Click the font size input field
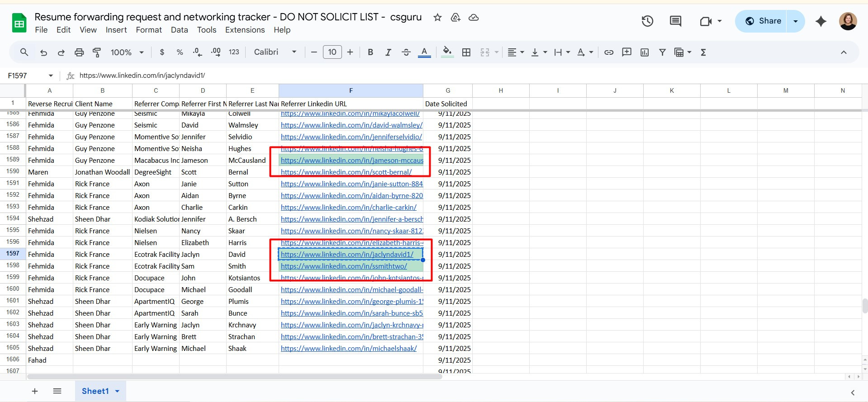 [332, 52]
